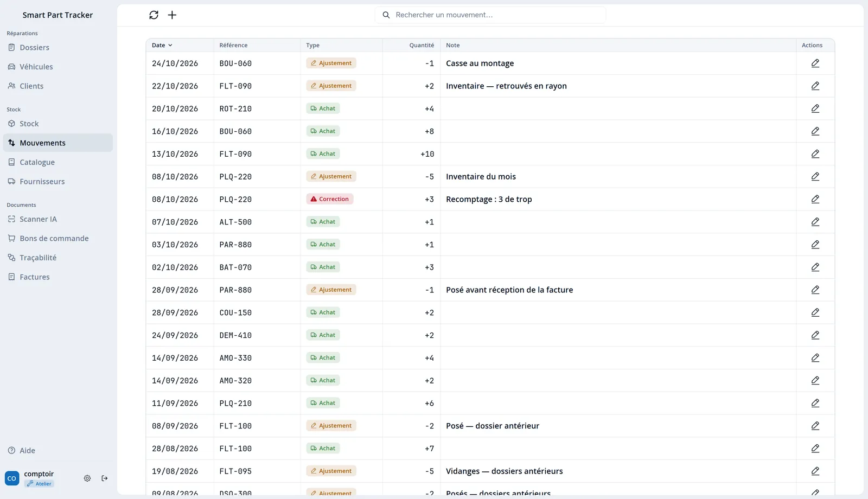Go to Traçabilité
Screen dimensions: 868x499
coord(58,258)
